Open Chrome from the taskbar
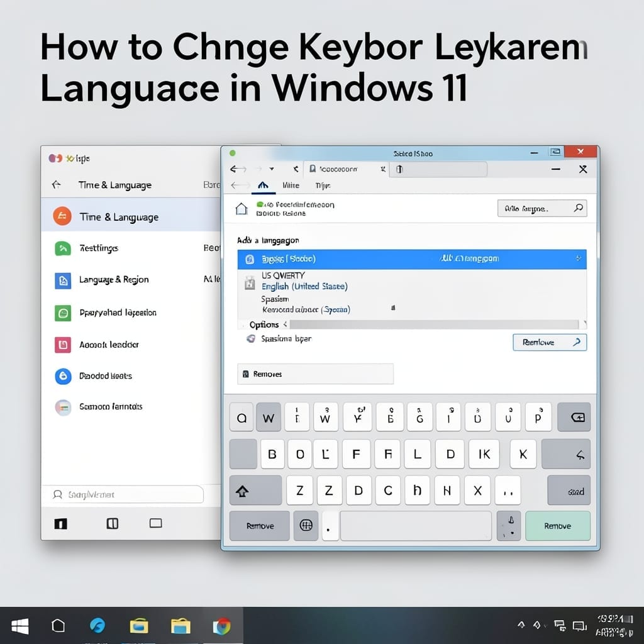This screenshot has height=644, width=644. click(222, 626)
